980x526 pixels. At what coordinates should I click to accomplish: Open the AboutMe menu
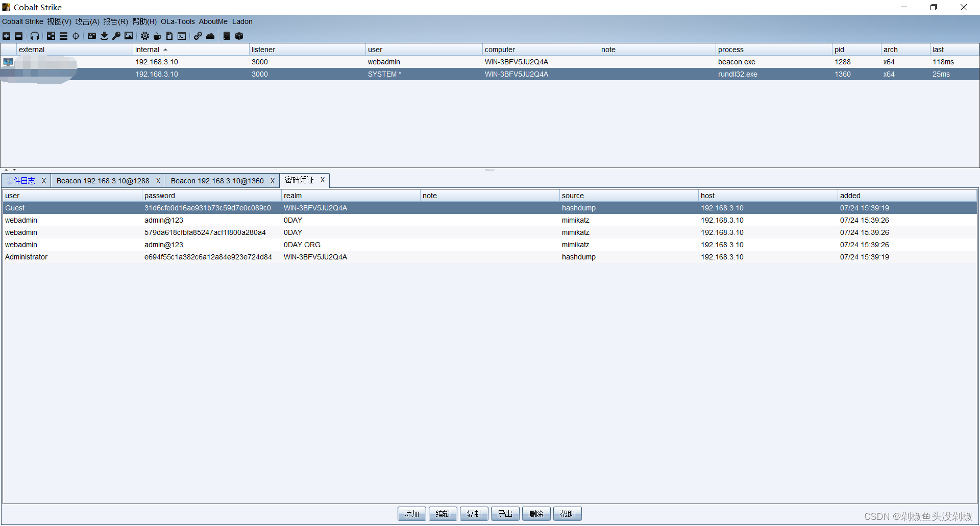[x=213, y=21]
